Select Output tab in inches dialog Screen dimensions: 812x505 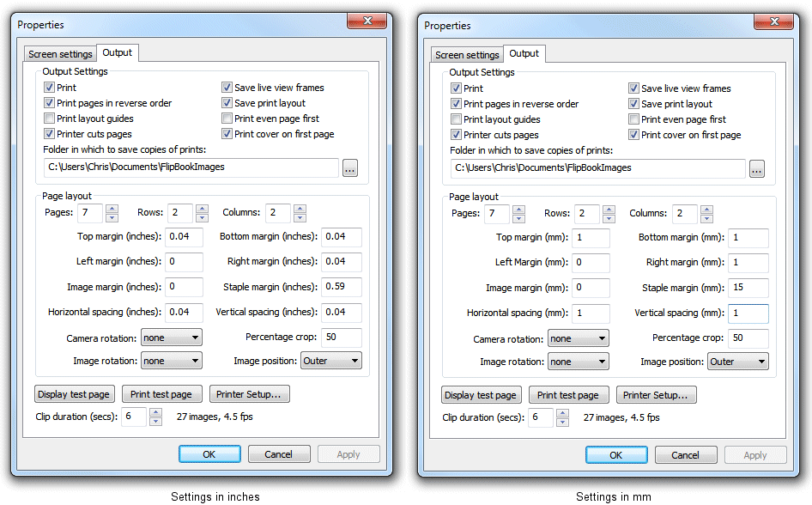click(x=117, y=52)
